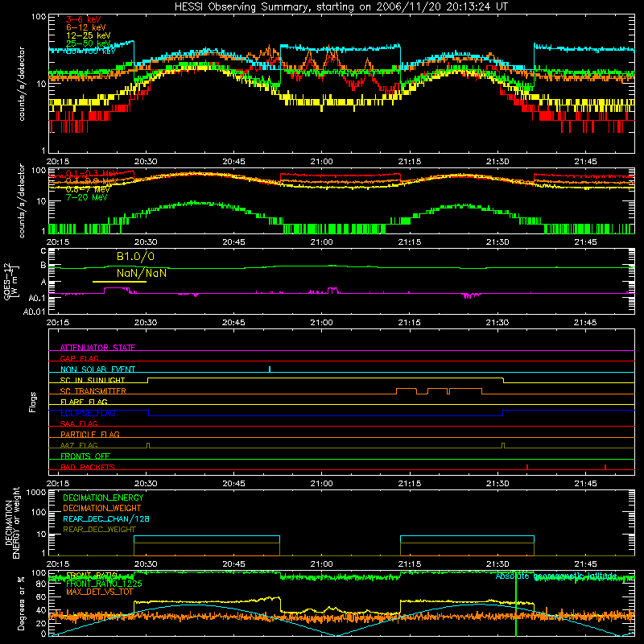Select the 25-50 keV legend label
This screenshot has width=644, height=644.
click(89, 43)
